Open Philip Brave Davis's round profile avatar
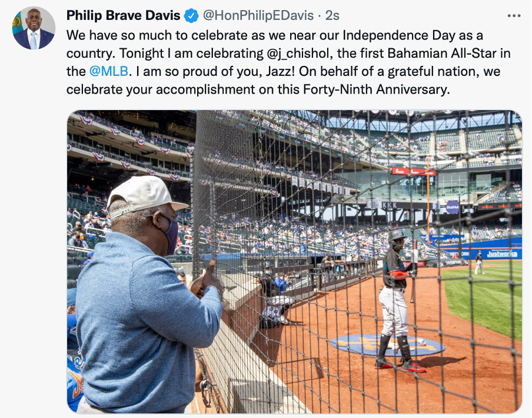The width and height of the screenshot is (532, 418). [34, 28]
